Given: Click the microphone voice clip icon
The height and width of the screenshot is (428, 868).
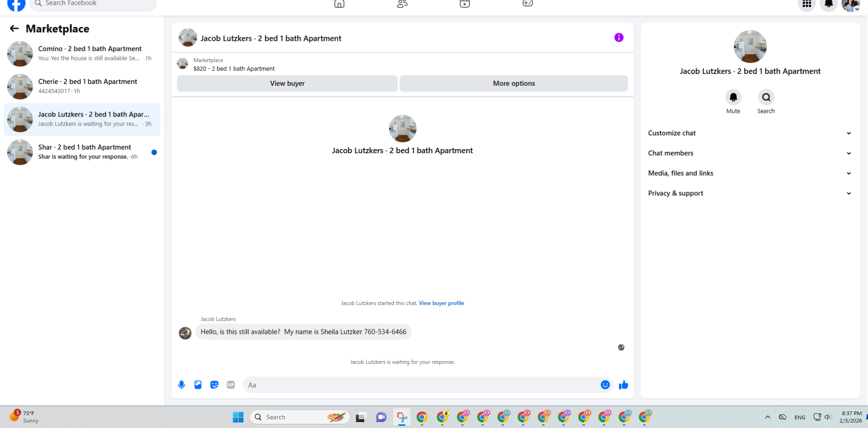Looking at the screenshot, I should click(181, 385).
